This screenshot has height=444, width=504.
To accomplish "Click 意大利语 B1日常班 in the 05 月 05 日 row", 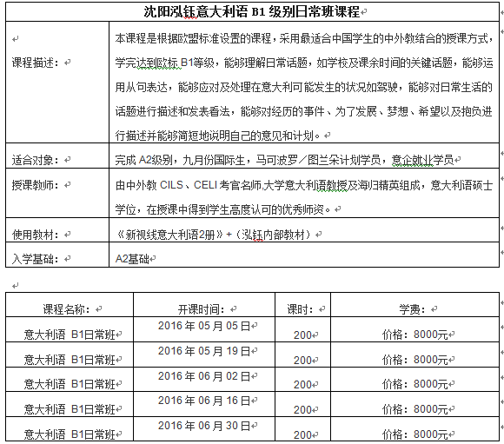I will point(70,335).
